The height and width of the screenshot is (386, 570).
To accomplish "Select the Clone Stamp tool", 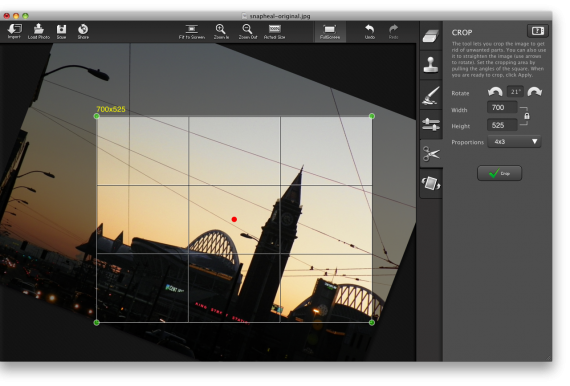I will click(431, 65).
